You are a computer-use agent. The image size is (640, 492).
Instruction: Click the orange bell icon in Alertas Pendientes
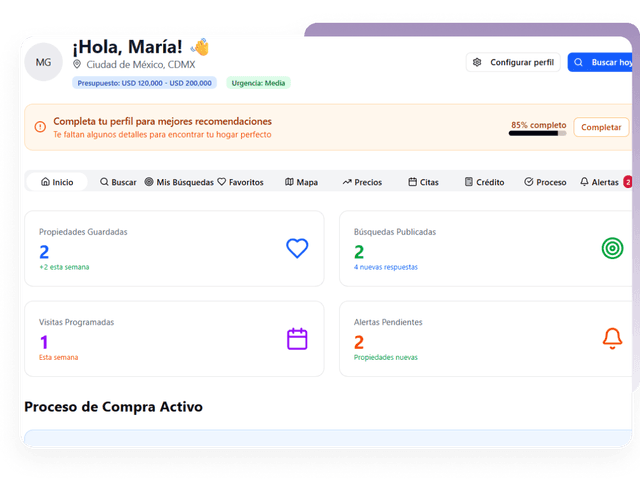[612, 338]
